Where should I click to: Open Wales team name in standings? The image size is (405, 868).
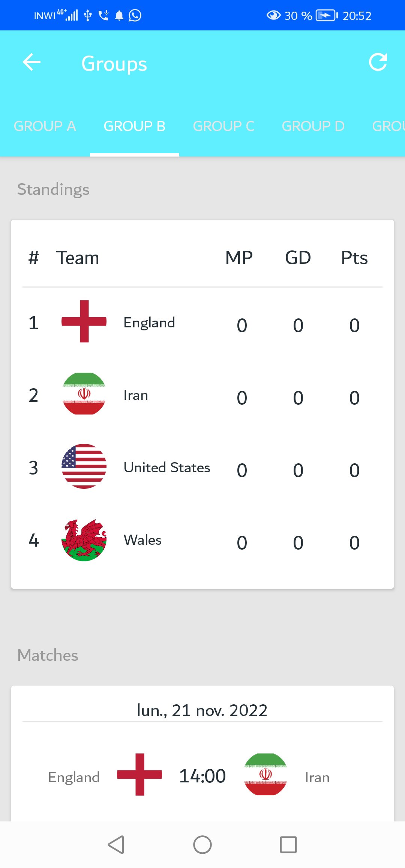tap(142, 540)
